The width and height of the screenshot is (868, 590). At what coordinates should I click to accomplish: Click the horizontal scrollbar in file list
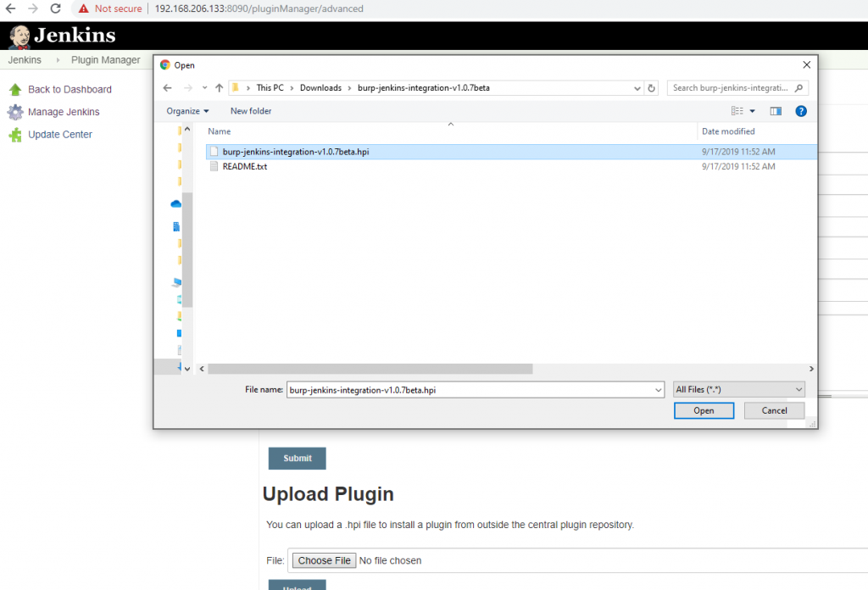point(370,369)
